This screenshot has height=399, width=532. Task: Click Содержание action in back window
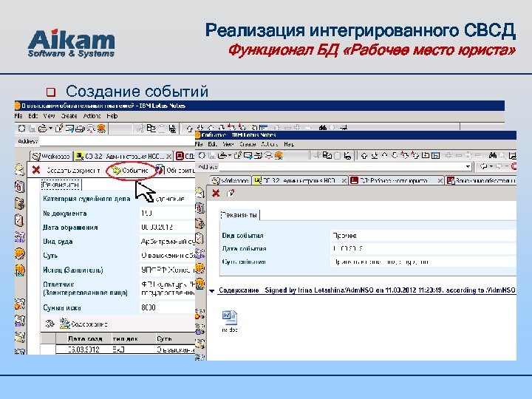click(x=83, y=324)
